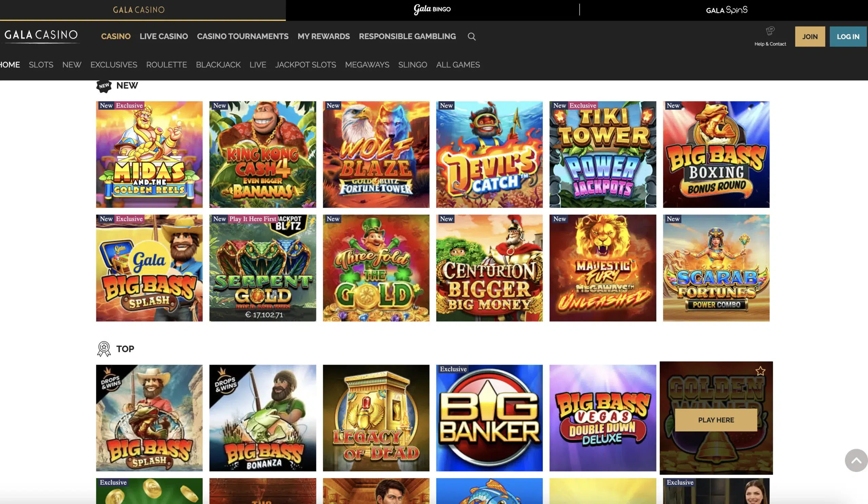Open Majestic Fury Megaways Unleashed game
Screen dimensions: 868x504
pos(603,268)
